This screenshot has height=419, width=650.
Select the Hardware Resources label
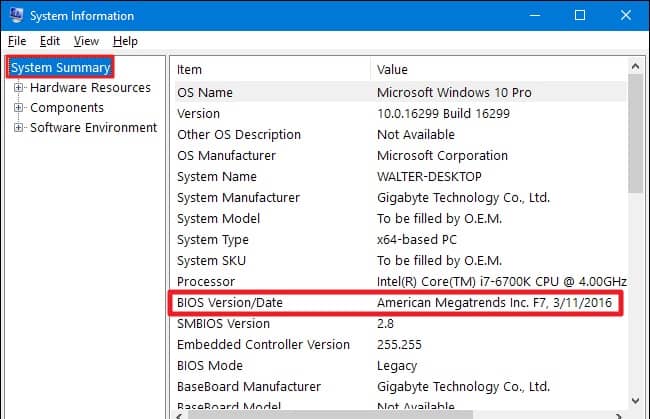click(x=90, y=87)
